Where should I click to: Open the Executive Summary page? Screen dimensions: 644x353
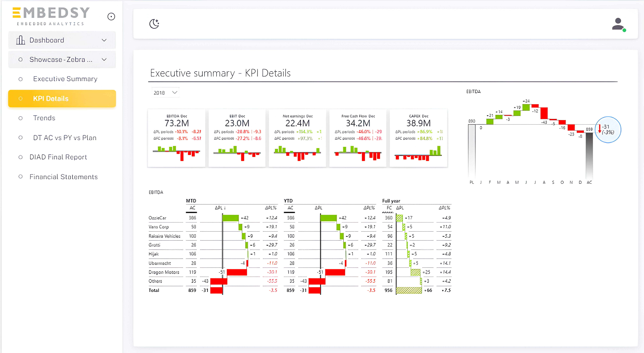(x=65, y=79)
